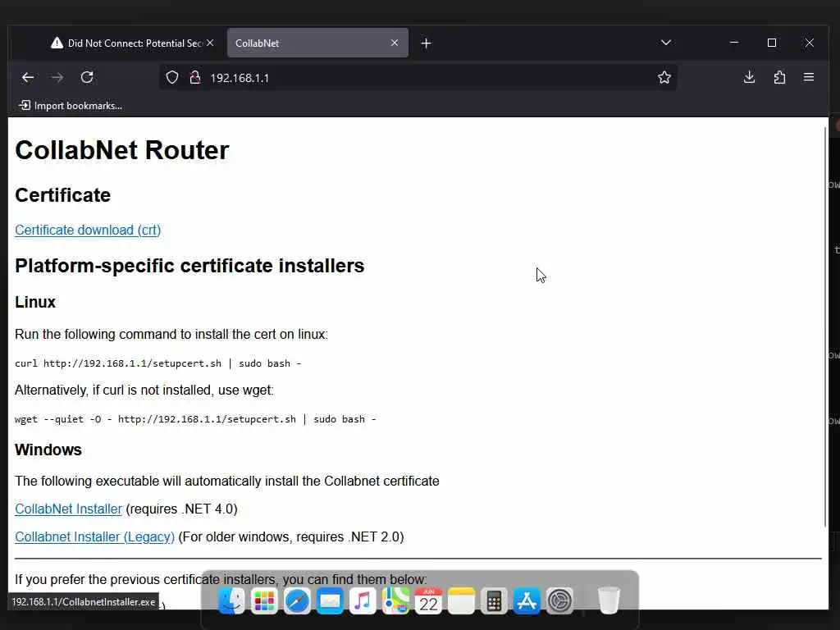Open the tracking protection shield icon
The image size is (840, 630).
tap(172, 78)
